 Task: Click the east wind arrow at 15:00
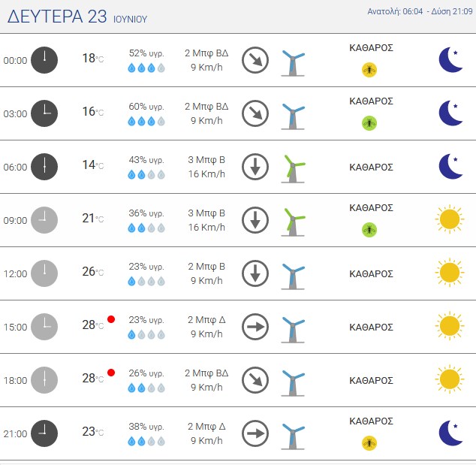click(x=255, y=327)
